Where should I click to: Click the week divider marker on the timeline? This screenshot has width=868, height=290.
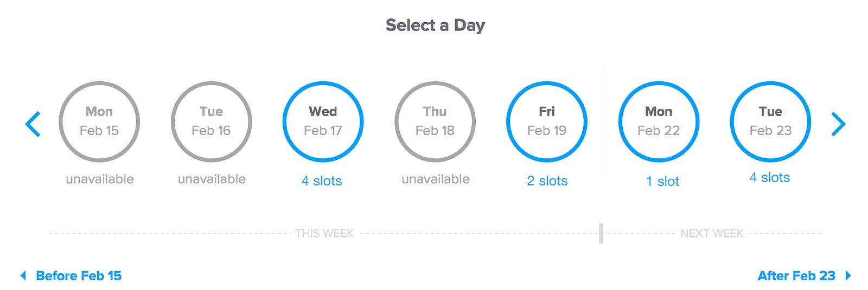click(x=601, y=233)
